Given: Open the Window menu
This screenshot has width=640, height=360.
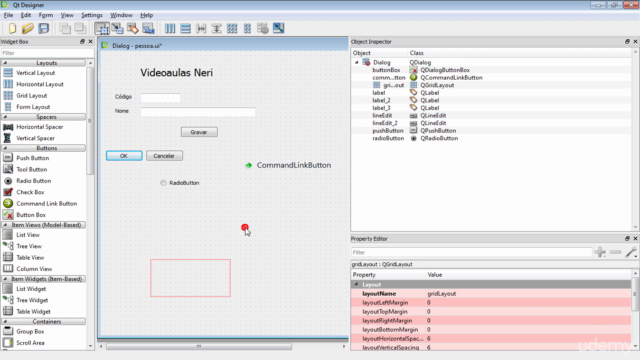Looking at the screenshot, I should tap(121, 15).
